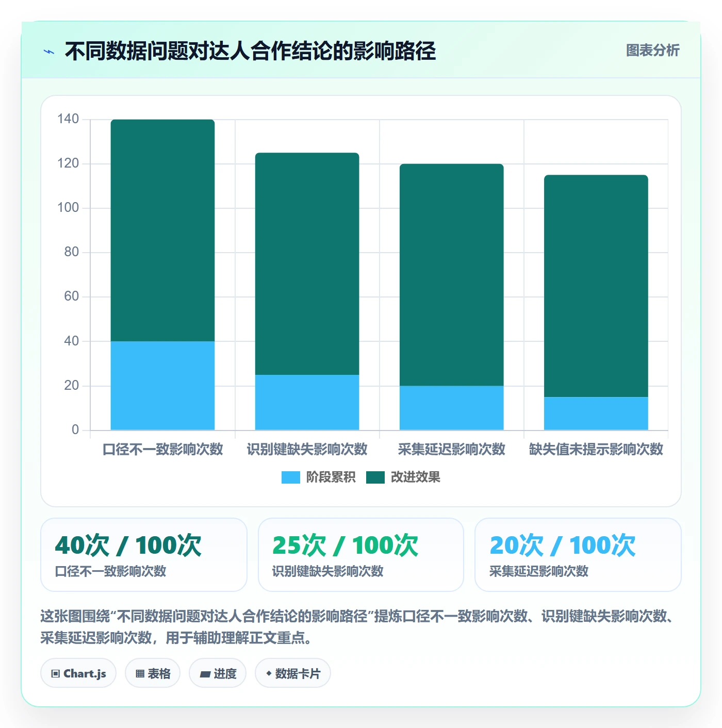The height and width of the screenshot is (728, 722).
Task: Click the 采集延迟影响次数 axis label
Action: (451, 450)
